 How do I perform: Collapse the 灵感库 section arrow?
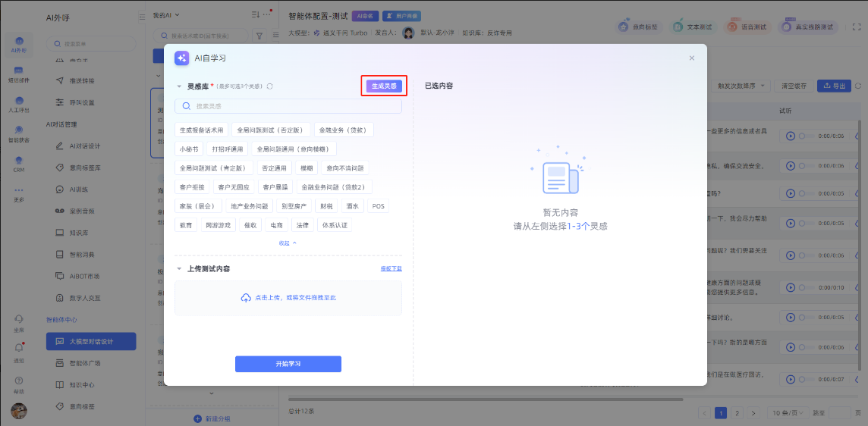[x=179, y=86]
